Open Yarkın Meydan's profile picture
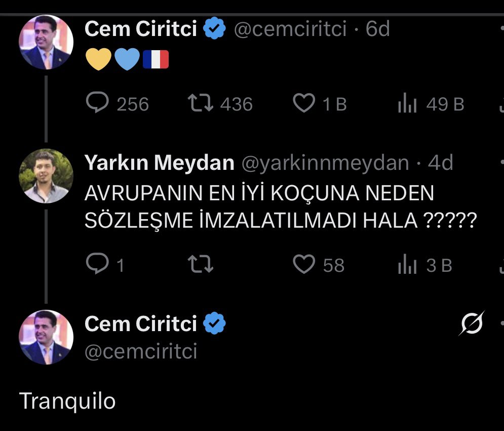 pos(46,176)
